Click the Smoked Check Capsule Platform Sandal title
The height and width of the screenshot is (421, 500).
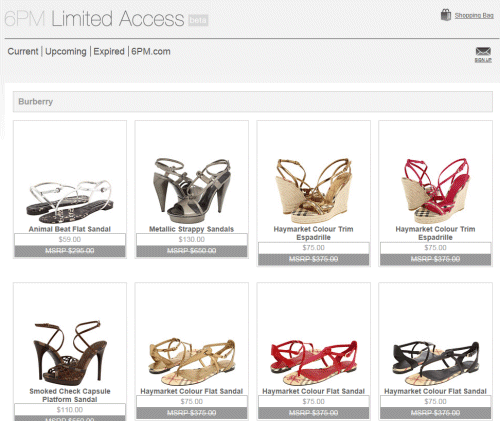point(70,395)
